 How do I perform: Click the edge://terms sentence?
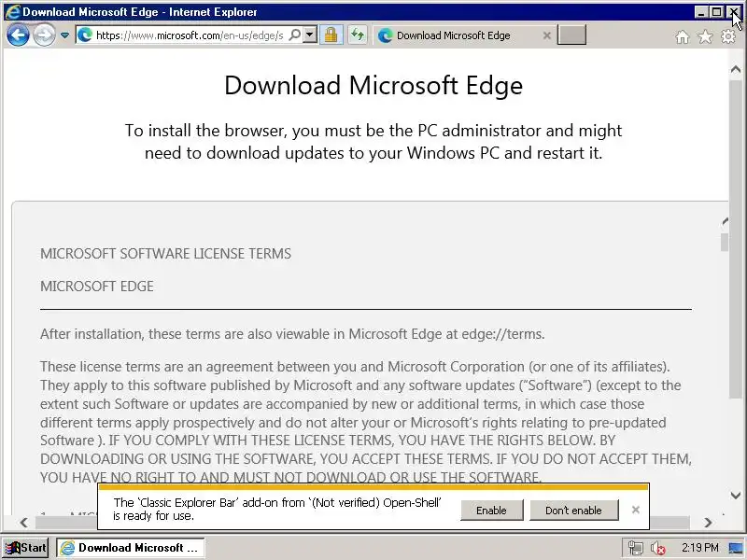click(x=292, y=334)
